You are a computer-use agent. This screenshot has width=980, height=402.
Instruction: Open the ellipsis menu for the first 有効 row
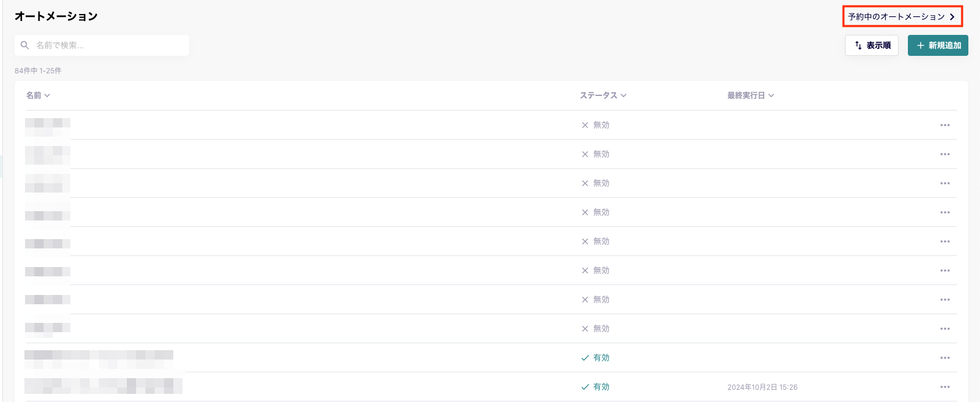(945, 358)
